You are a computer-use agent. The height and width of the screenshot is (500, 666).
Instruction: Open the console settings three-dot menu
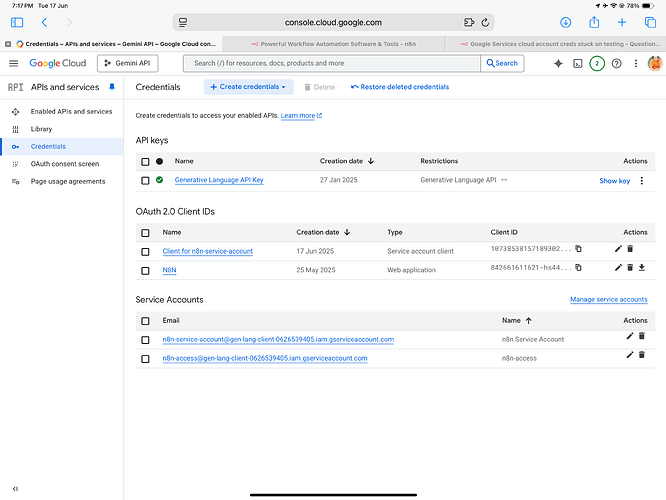pyautogui.click(x=636, y=63)
